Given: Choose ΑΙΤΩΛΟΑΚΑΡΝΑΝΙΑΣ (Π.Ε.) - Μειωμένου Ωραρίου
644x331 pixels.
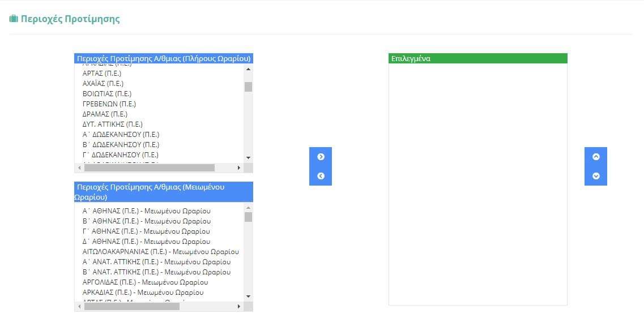Looking at the screenshot, I should coord(160,252).
